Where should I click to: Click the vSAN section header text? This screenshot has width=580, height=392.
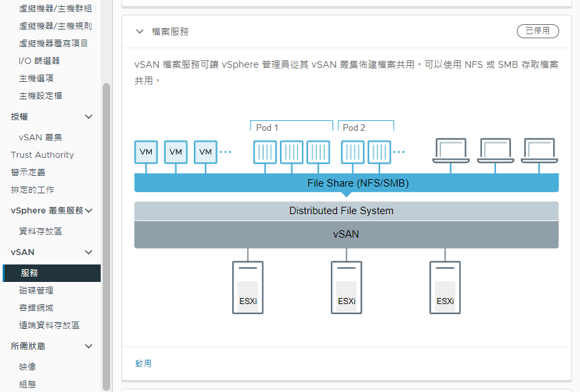(x=23, y=252)
